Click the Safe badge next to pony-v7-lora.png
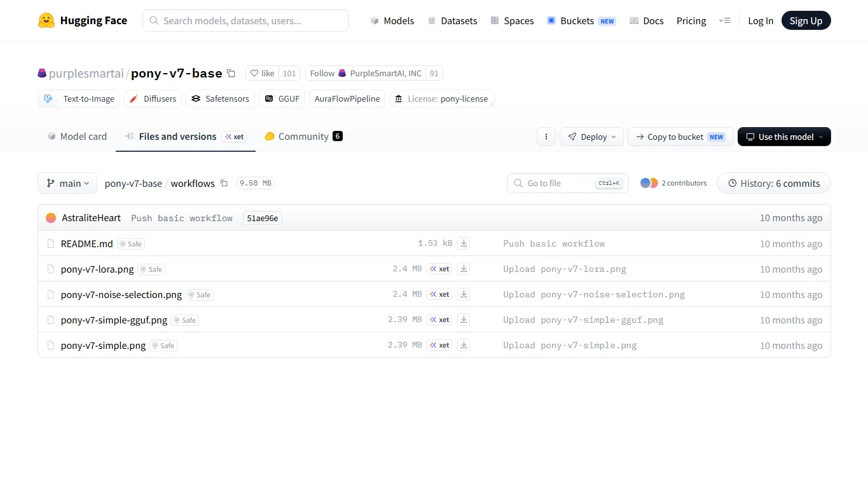Screen dimensions: 868x488 coord(151,269)
